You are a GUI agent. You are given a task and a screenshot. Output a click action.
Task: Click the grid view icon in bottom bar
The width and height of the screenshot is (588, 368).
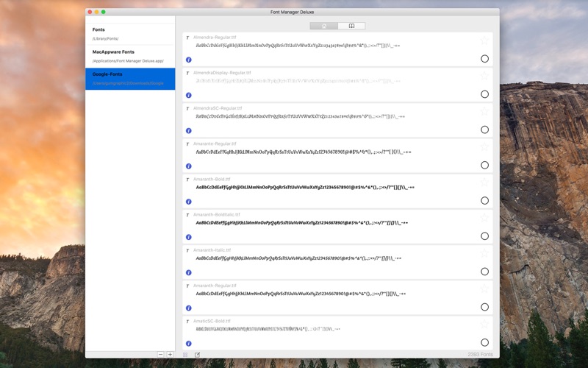[185, 355]
